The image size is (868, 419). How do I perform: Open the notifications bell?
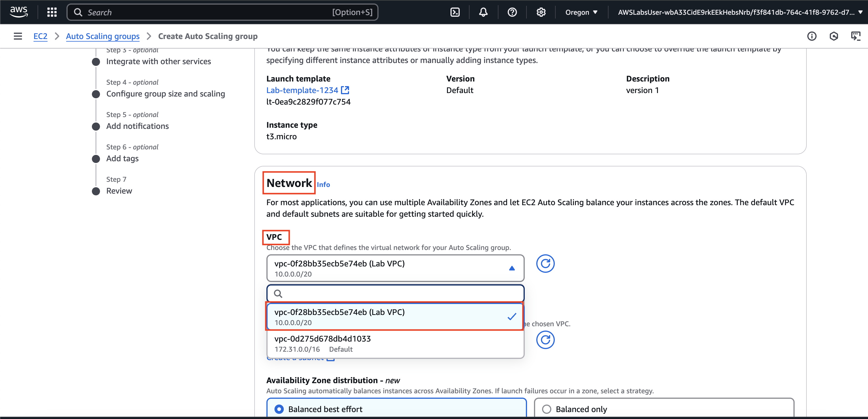483,12
